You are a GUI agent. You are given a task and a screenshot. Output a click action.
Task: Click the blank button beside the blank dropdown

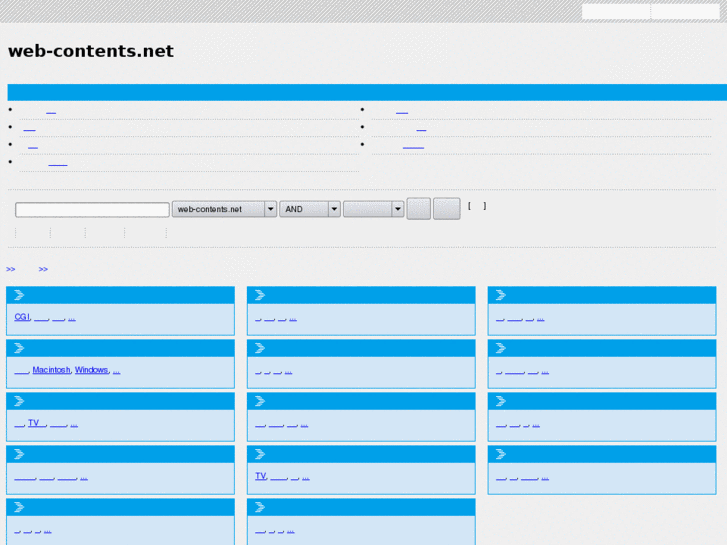pos(419,209)
